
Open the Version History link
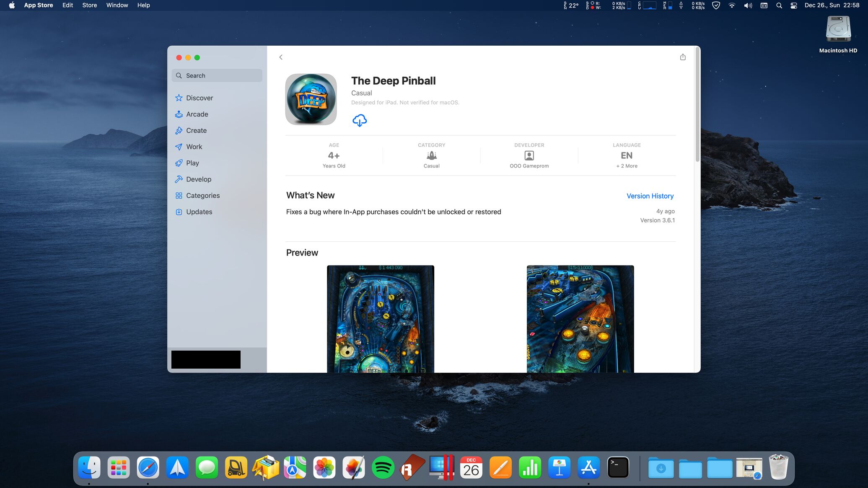click(650, 196)
